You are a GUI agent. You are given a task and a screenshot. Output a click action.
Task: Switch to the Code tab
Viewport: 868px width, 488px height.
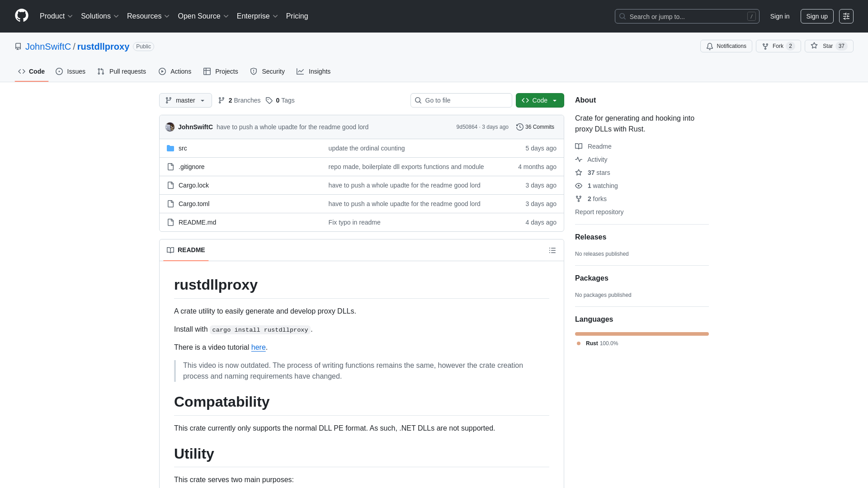[x=32, y=71]
